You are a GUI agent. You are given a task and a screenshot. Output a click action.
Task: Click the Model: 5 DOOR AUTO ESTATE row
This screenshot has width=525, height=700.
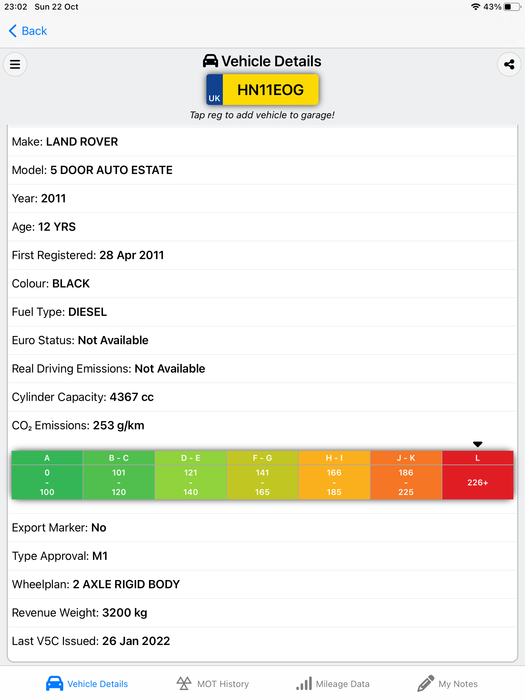[262, 170]
